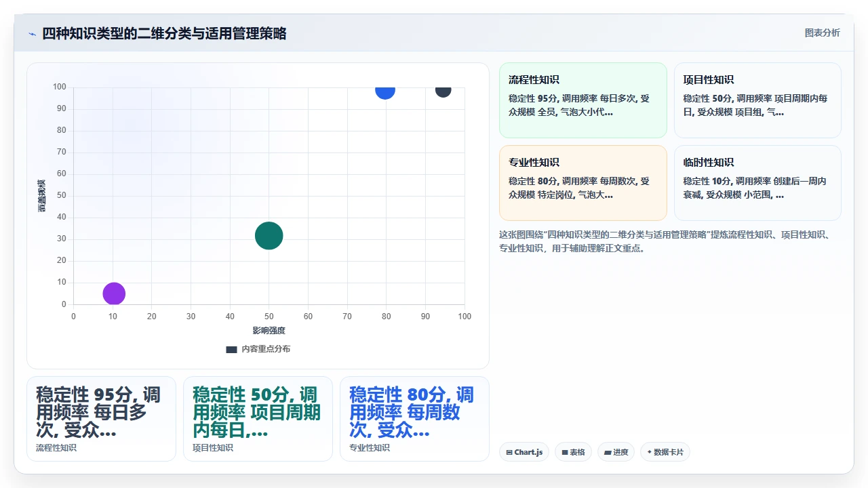
Task: Click the 内容重点分布 legend text
Action: click(266, 349)
